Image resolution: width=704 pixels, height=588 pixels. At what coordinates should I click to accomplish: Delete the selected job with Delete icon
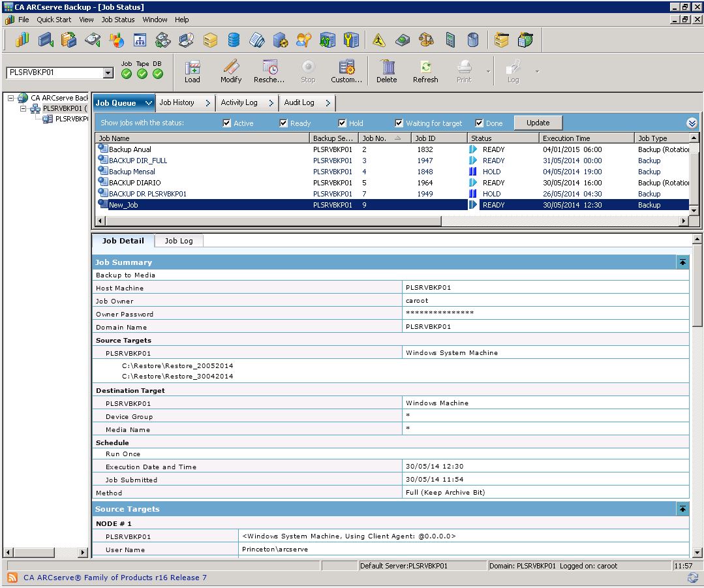(387, 71)
